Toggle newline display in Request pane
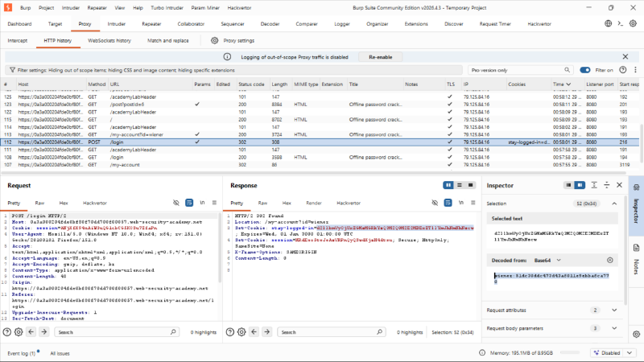The image size is (644, 362). pyautogui.click(x=202, y=203)
